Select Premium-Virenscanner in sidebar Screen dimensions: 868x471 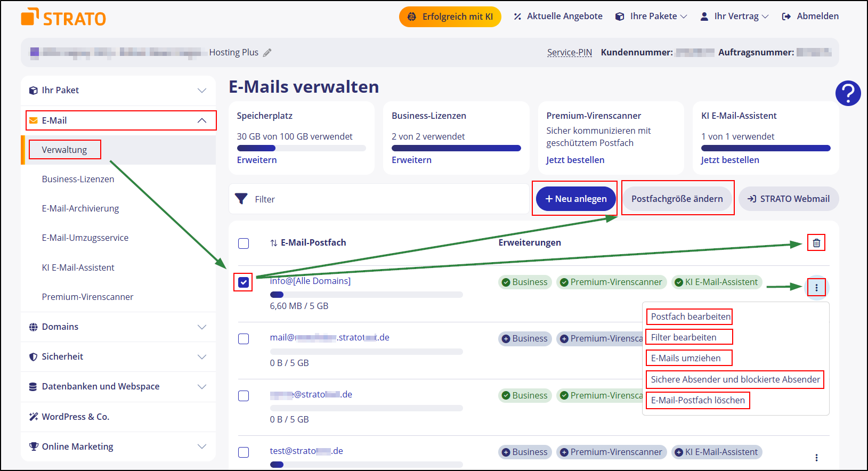point(88,297)
